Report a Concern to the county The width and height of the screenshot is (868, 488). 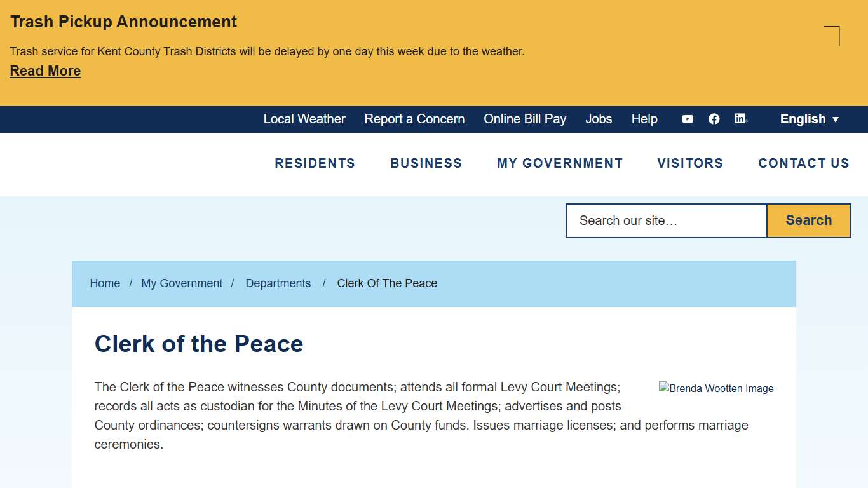click(x=414, y=119)
